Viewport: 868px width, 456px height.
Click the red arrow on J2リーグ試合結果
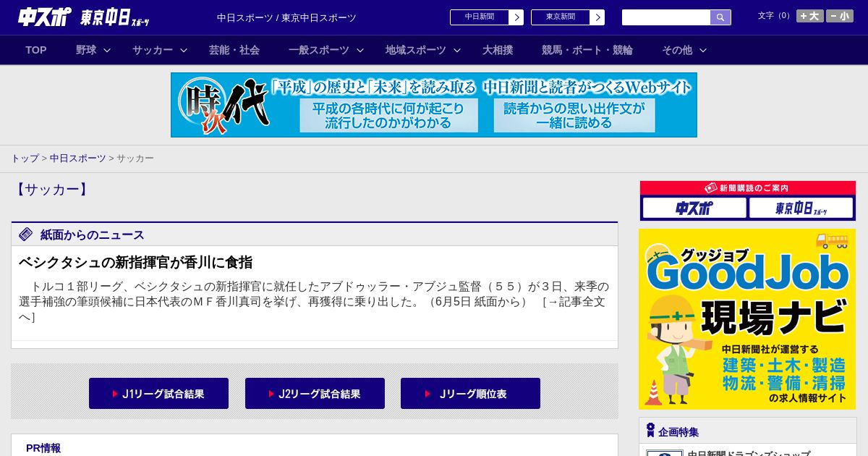271,394
